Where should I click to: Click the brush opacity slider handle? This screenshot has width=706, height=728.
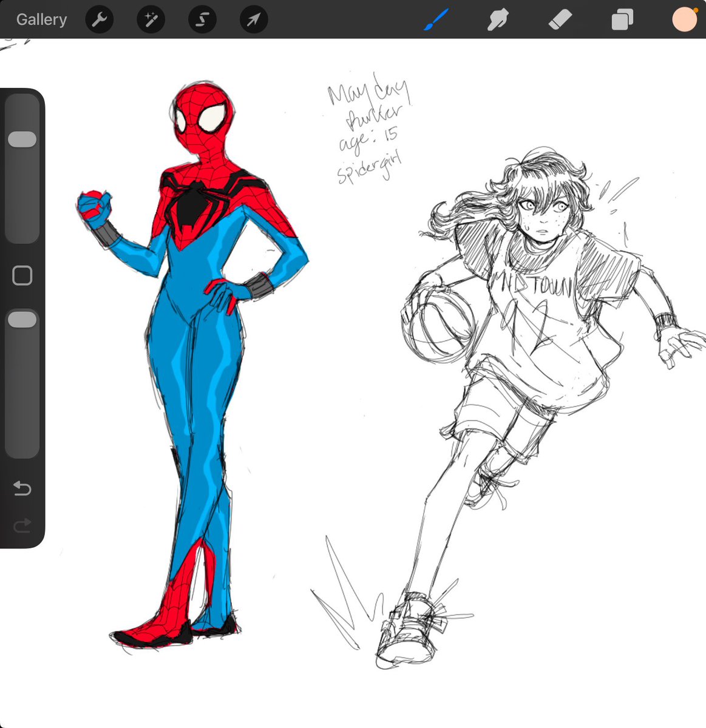pos(22,320)
